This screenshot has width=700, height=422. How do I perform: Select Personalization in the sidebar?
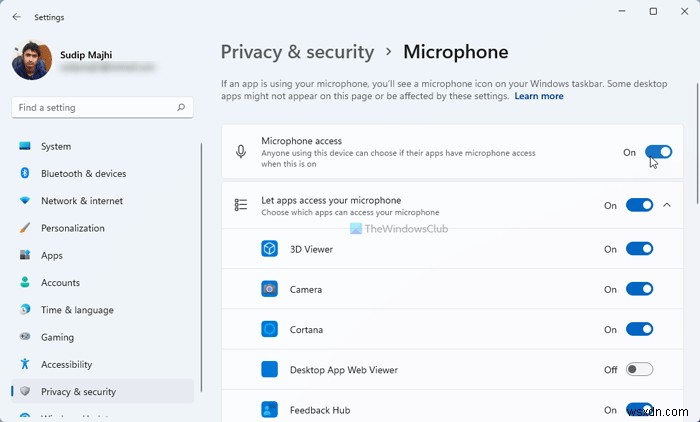[x=103, y=228]
